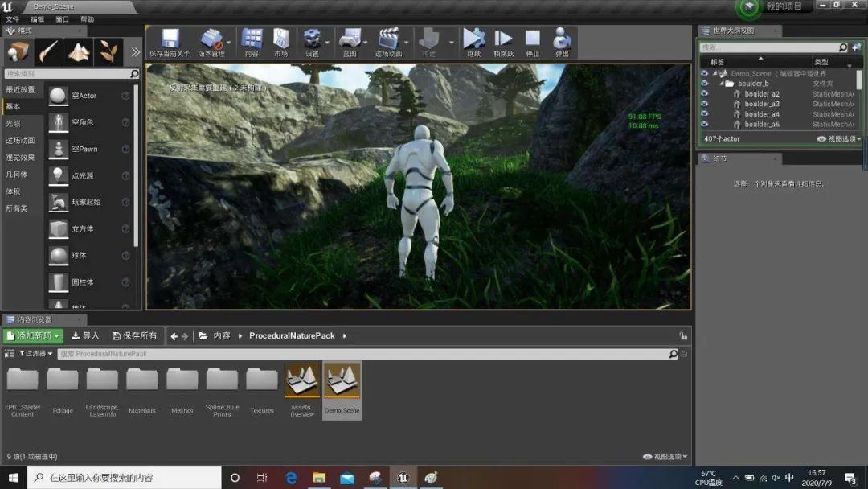The height and width of the screenshot is (489, 868).
Task: Resume play with the 继续 icon
Action: click(473, 39)
